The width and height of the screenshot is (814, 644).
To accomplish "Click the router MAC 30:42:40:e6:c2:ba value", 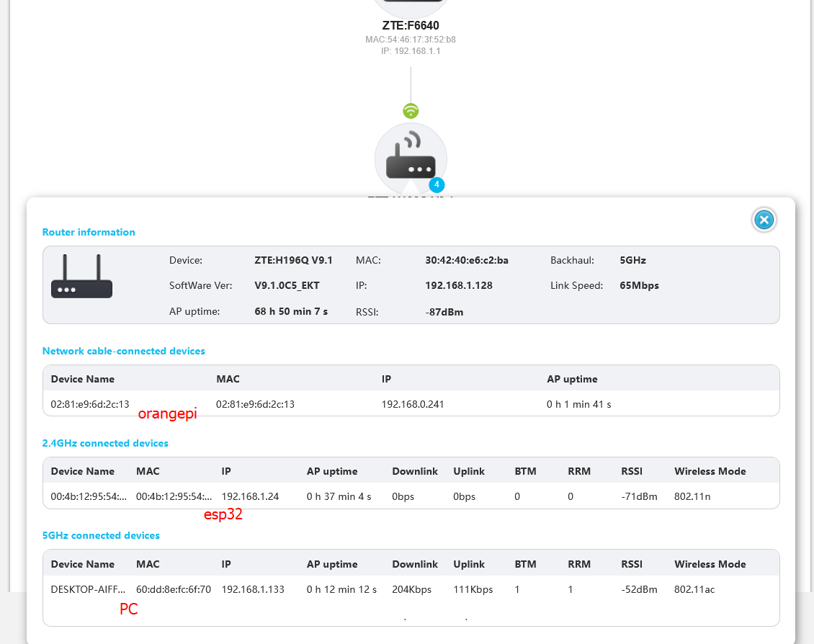I will coord(467,260).
